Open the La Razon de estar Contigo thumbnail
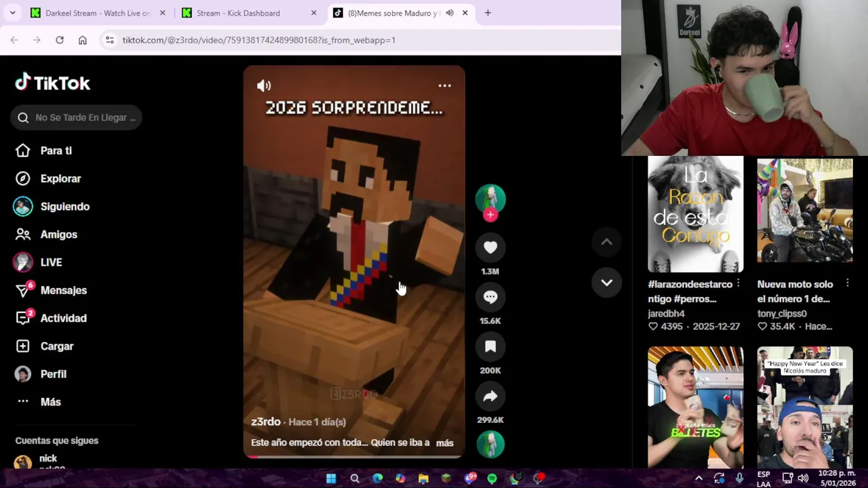Viewport: 868px width, 488px height. click(696, 214)
